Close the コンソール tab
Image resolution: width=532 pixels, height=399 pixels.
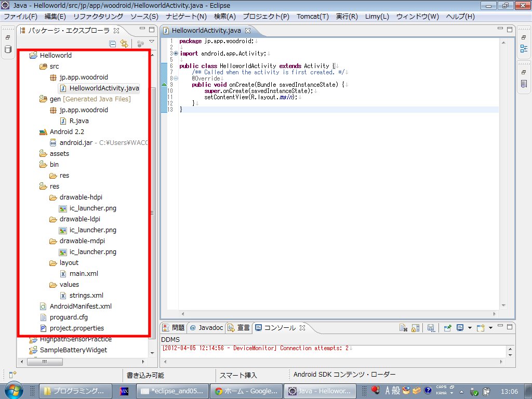pos(302,327)
